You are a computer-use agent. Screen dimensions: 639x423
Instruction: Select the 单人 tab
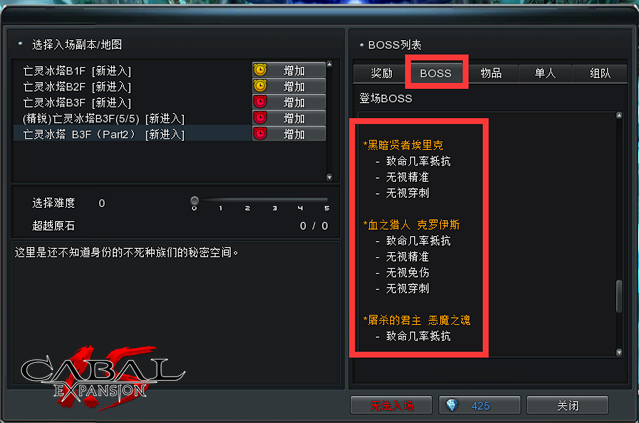pyautogui.click(x=545, y=73)
